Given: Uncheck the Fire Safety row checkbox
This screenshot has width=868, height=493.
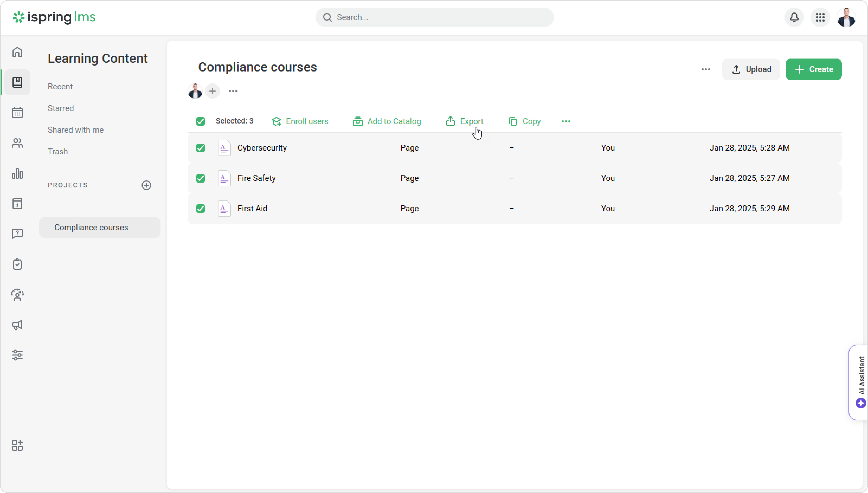Looking at the screenshot, I should click(201, 178).
